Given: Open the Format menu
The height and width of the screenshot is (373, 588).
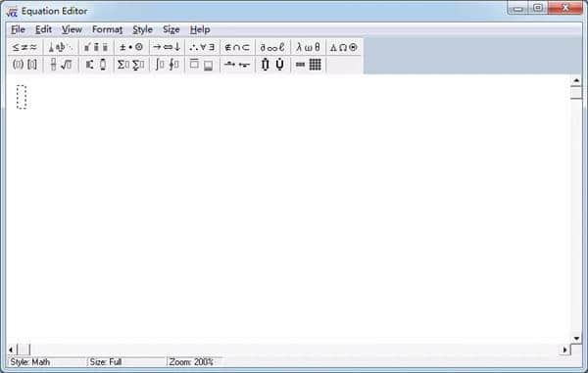Looking at the screenshot, I should (107, 29).
